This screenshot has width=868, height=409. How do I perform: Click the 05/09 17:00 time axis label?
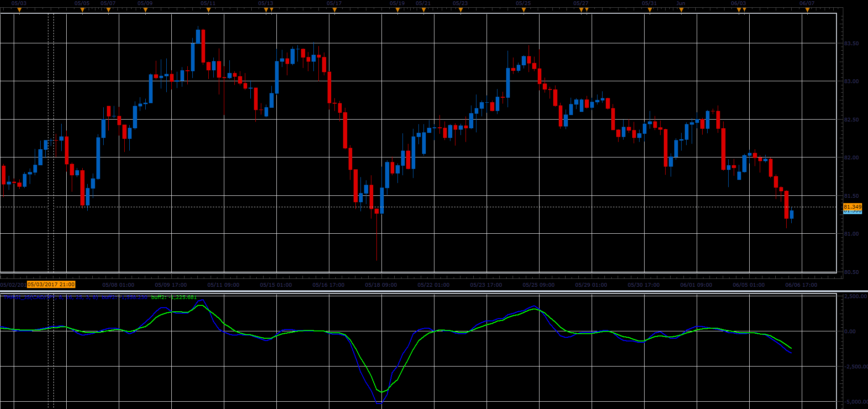[x=171, y=285]
